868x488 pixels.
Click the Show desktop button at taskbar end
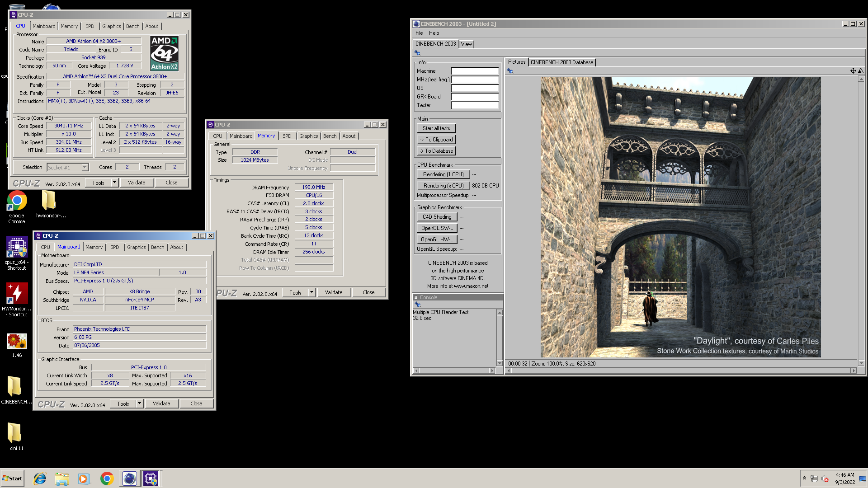[863, 479]
